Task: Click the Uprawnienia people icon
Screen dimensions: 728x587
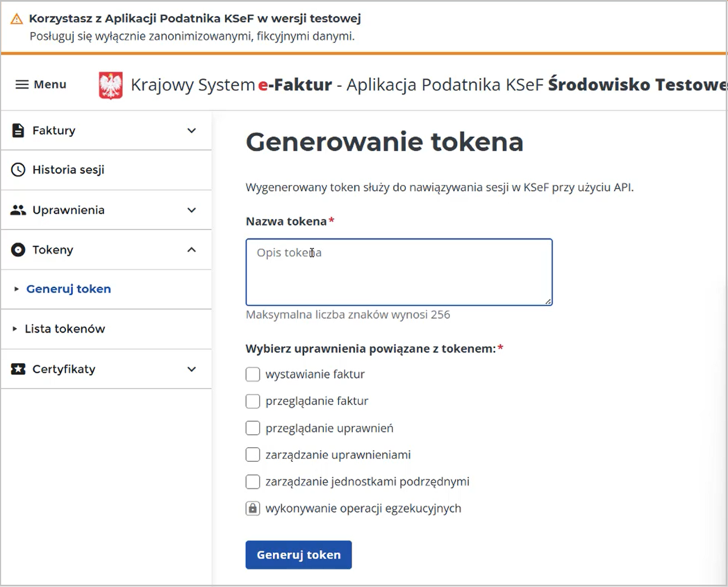Action: [x=18, y=210]
